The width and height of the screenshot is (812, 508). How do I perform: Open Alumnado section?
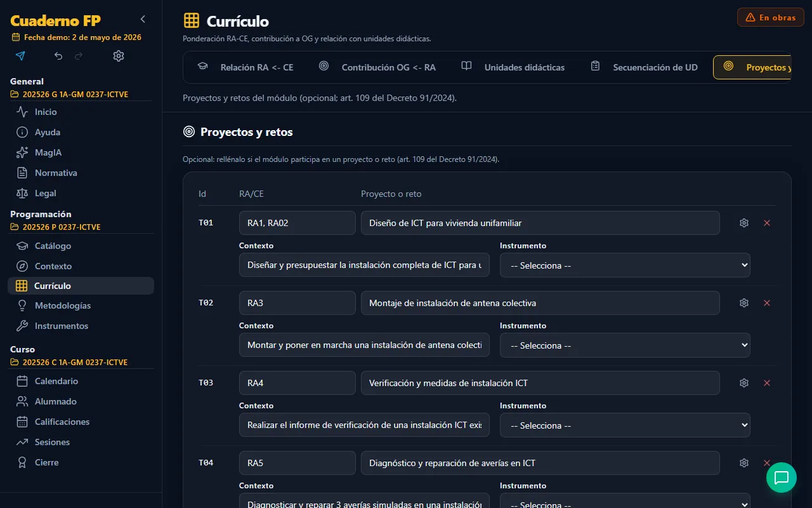coord(81,401)
